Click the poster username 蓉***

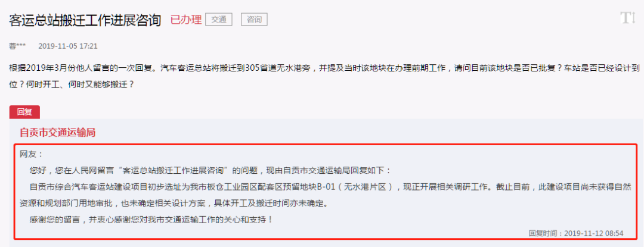tap(18, 46)
